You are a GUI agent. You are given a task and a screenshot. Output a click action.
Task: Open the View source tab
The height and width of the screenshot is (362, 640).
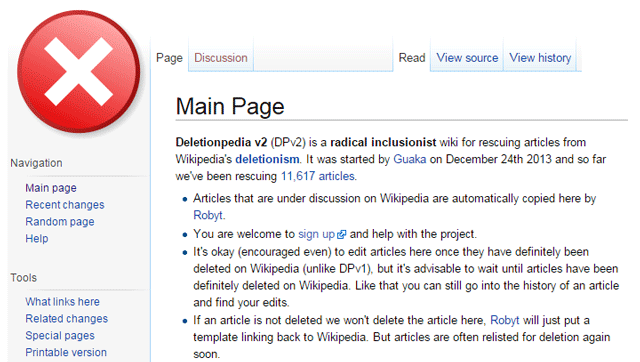pos(467,58)
